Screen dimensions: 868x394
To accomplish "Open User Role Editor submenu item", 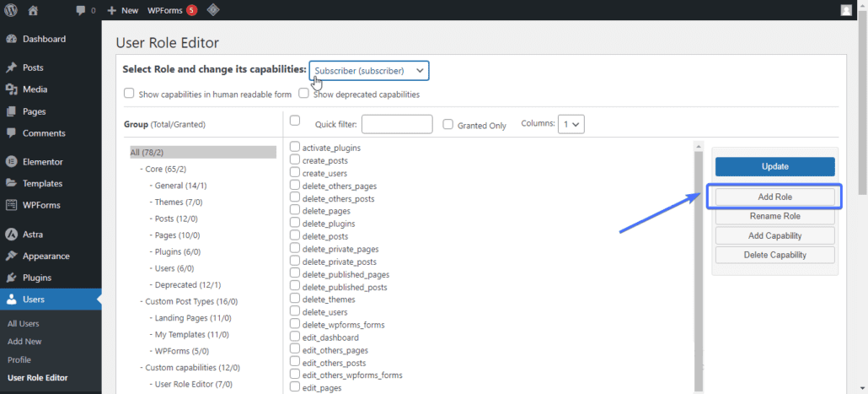I will click(x=38, y=378).
